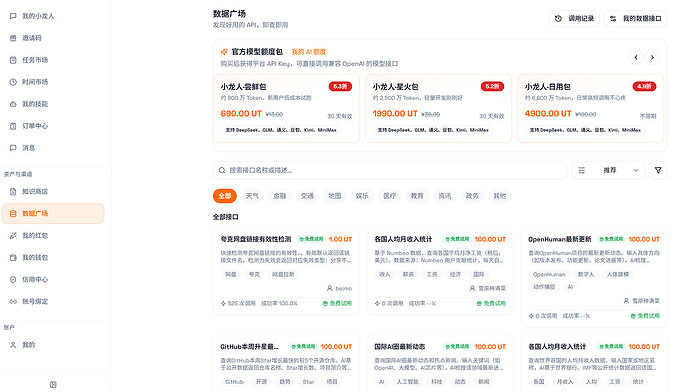Open 国际AI圈最新动态 API card title

tap(400, 347)
